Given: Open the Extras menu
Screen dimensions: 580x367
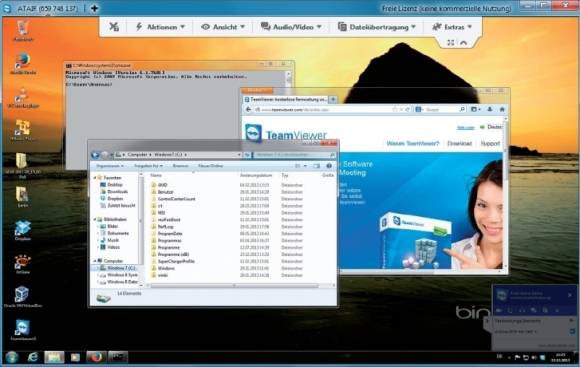Looking at the screenshot, I should [452, 27].
